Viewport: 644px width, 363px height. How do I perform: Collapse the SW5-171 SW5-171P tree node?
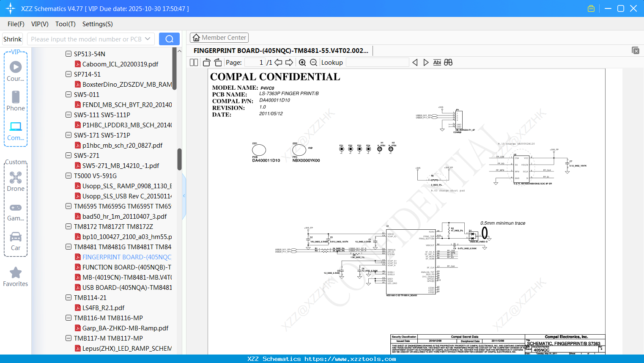click(x=69, y=135)
